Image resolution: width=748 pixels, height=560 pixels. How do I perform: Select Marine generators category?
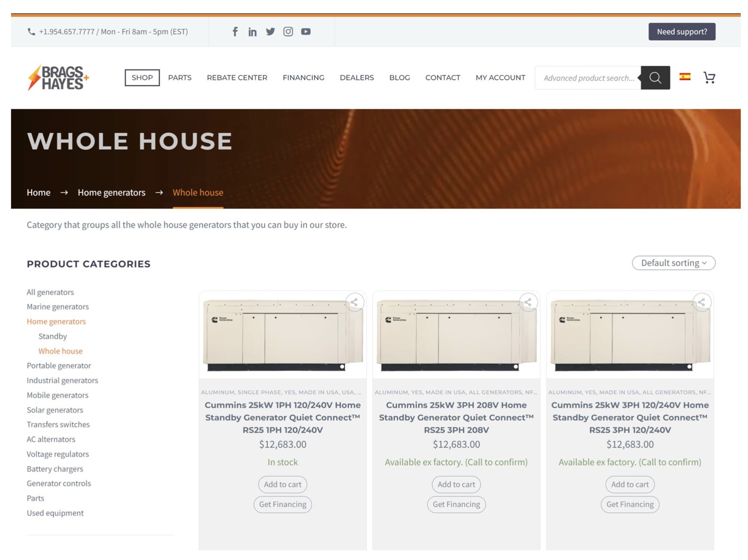pyautogui.click(x=58, y=307)
